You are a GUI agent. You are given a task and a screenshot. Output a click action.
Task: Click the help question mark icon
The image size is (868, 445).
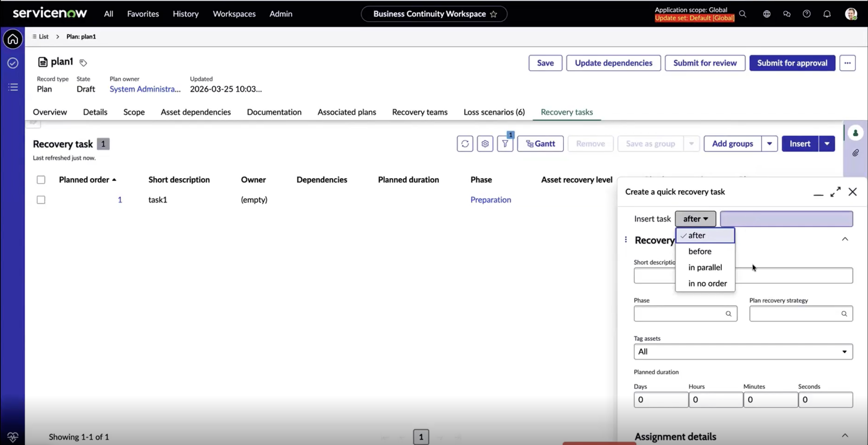coord(807,14)
